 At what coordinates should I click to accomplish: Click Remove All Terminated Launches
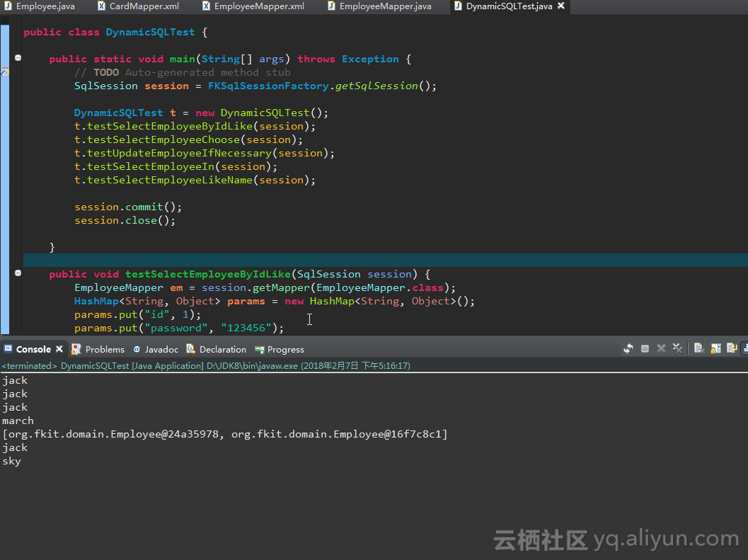[x=677, y=348]
